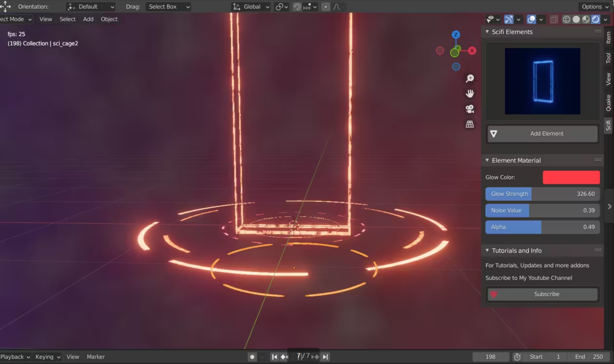The image size is (614, 364).
Task: Open the Transform Orientation Global dropdown
Action: [x=250, y=6]
